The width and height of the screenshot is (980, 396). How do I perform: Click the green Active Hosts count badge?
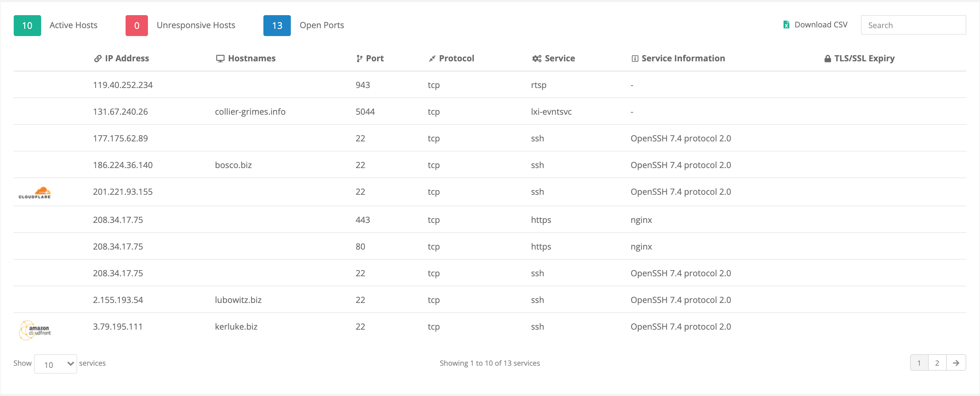click(x=27, y=26)
